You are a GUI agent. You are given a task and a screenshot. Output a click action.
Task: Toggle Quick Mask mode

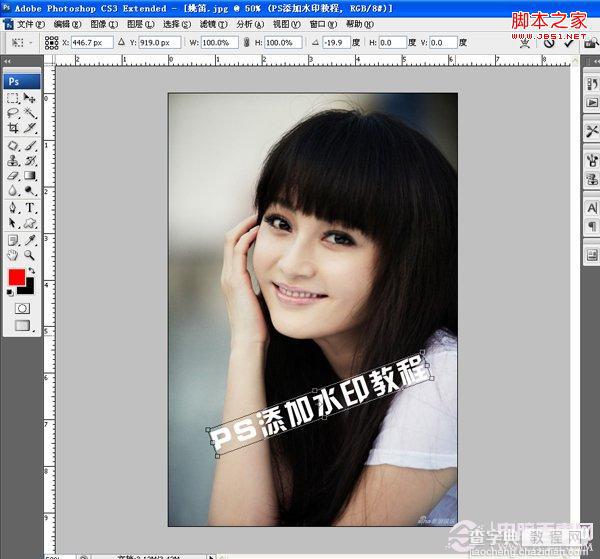pyautogui.click(x=22, y=308)
